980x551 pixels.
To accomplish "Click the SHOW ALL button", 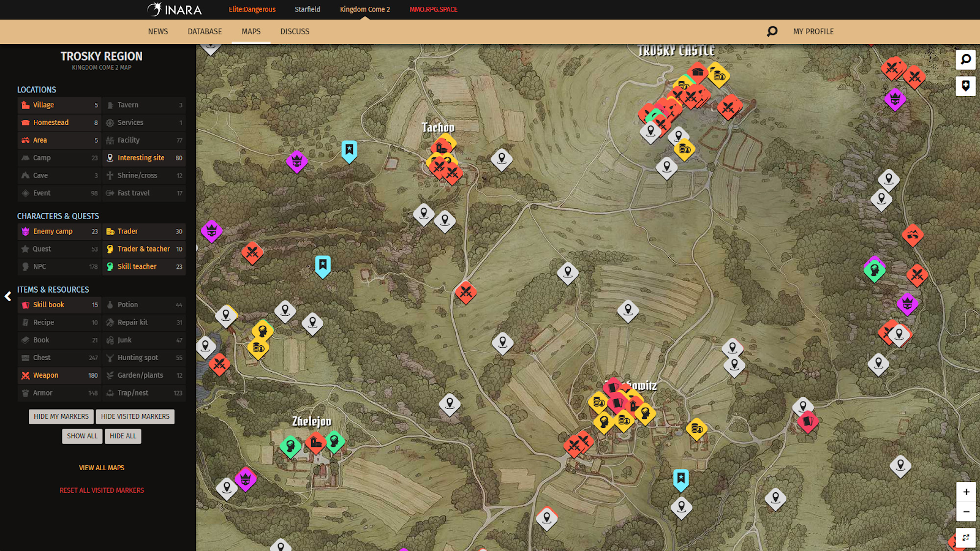I will tap(82, 437).
